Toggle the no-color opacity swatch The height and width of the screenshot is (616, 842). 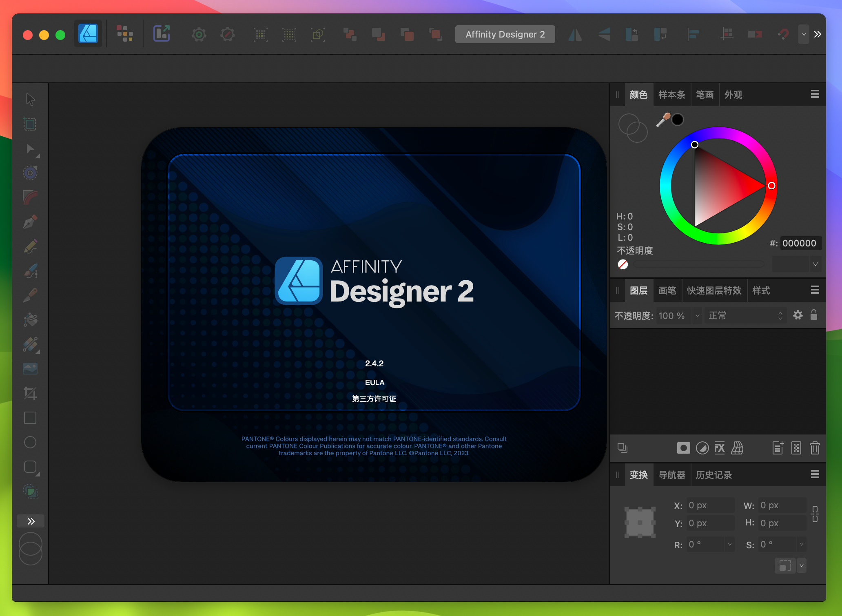click(623, 264)
